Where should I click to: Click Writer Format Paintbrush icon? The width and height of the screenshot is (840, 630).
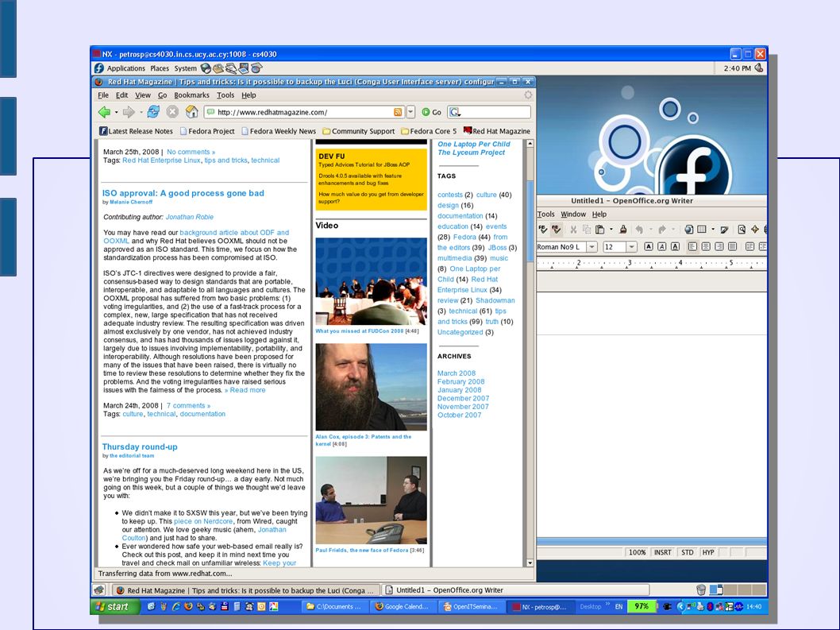[623, 230]
